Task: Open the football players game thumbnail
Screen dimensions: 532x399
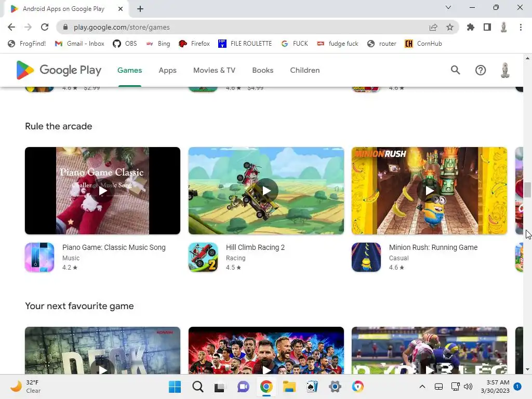Action: [267, 351]
